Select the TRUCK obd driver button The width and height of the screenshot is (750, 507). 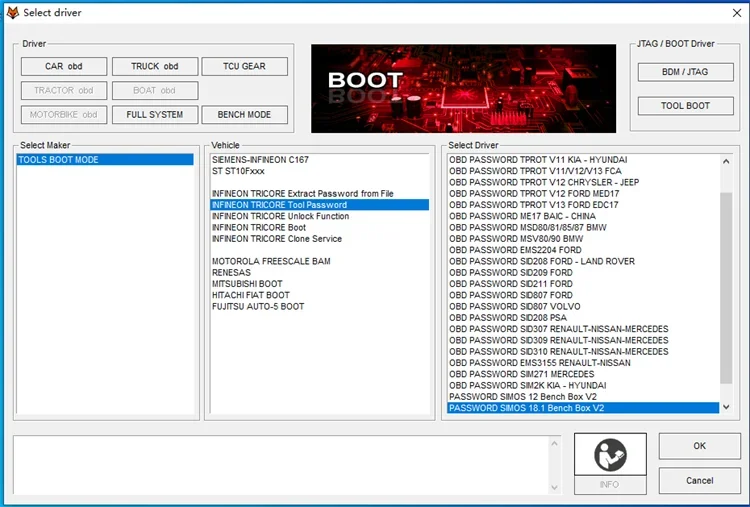click(x=154, y=66)
